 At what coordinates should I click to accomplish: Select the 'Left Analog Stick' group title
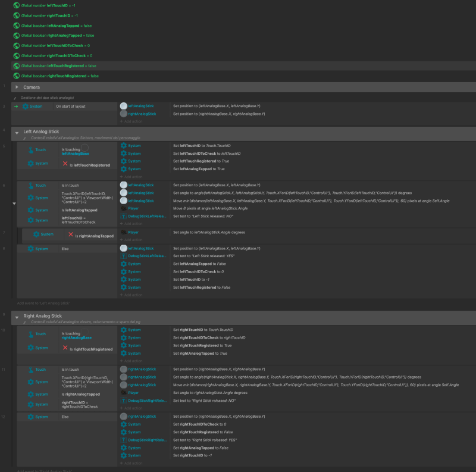tap(41, 132)
